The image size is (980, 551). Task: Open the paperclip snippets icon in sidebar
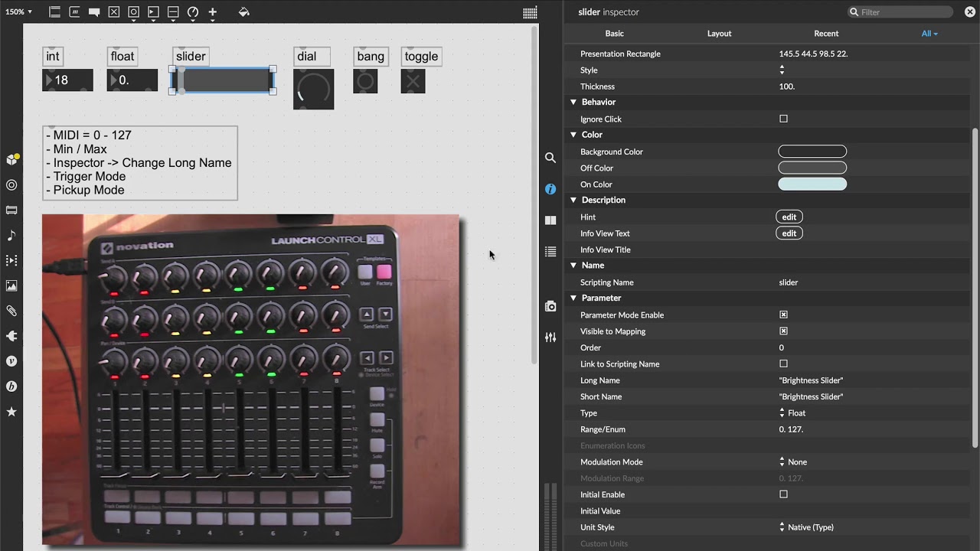pos(11,311)
